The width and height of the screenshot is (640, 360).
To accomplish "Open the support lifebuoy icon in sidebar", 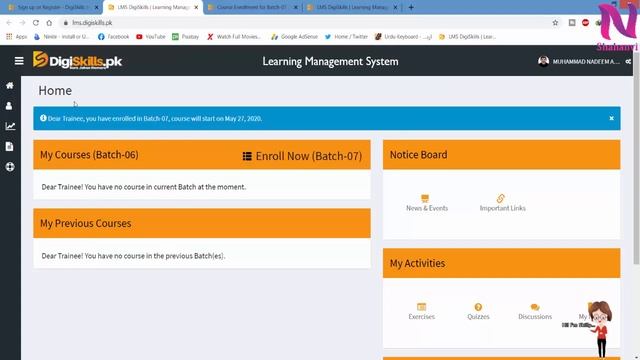I will point(10,167).
